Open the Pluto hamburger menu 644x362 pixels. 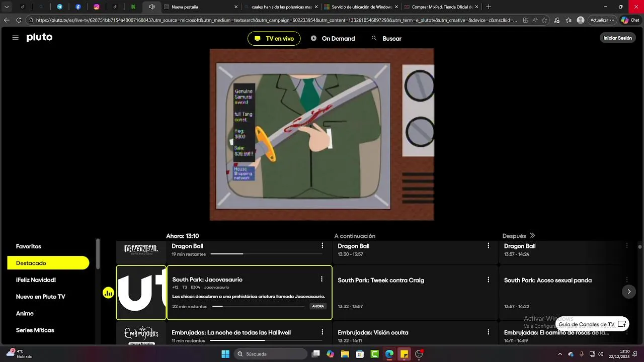(16, 38)
